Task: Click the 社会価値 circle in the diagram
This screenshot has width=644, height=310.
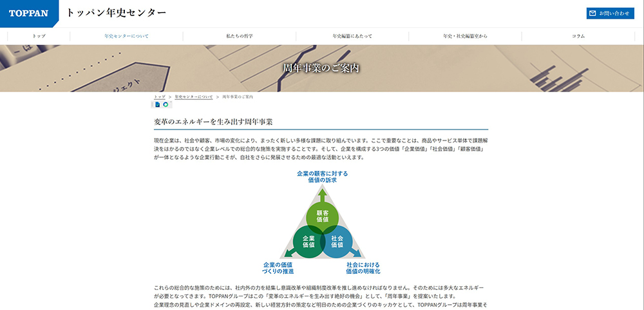Action: point(337,241)
